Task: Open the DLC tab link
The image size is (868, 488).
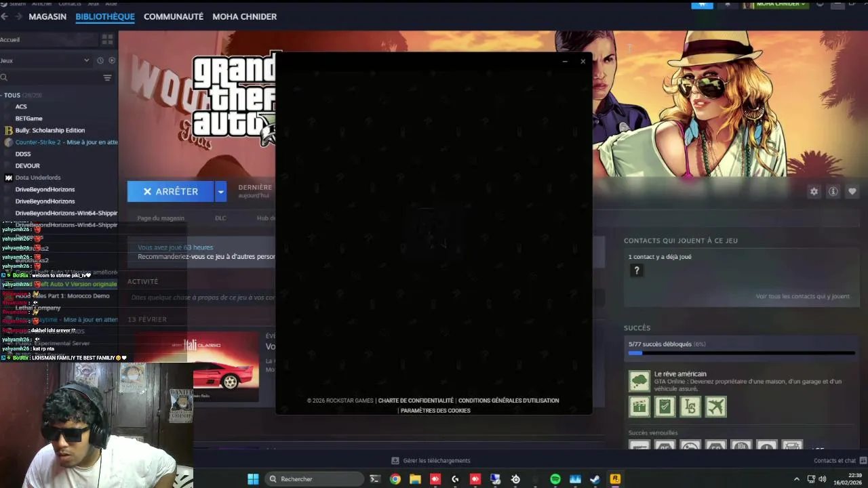Action: (220, 218)
